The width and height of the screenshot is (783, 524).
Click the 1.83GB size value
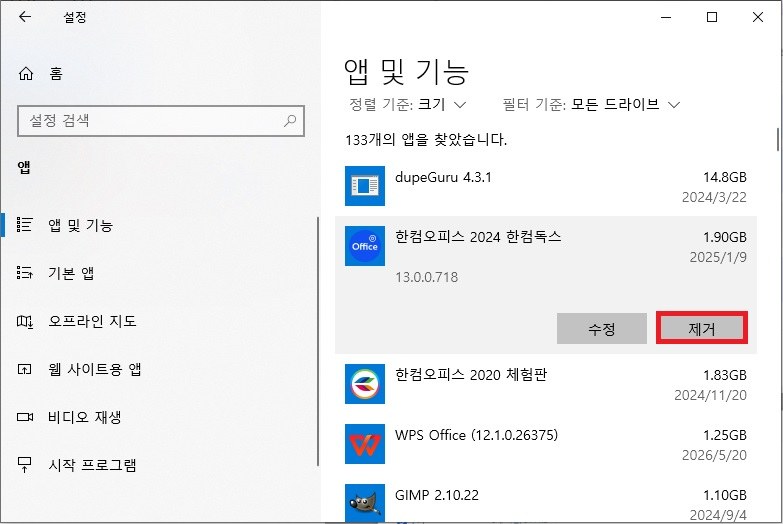point(725,375)
